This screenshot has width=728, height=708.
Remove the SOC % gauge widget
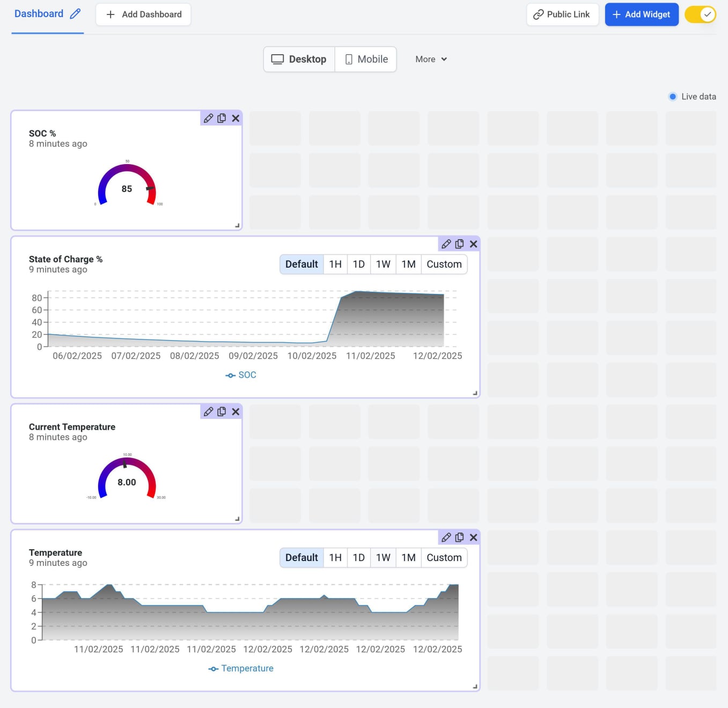coord(236,118)
